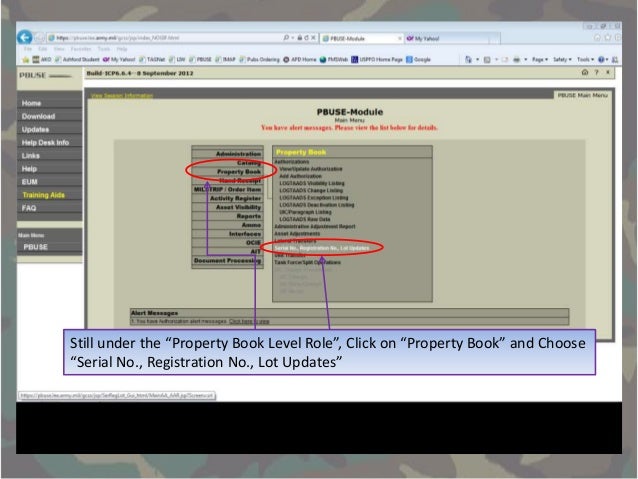
Task: Select Activity Register menu item
Action: coord(227,198)
